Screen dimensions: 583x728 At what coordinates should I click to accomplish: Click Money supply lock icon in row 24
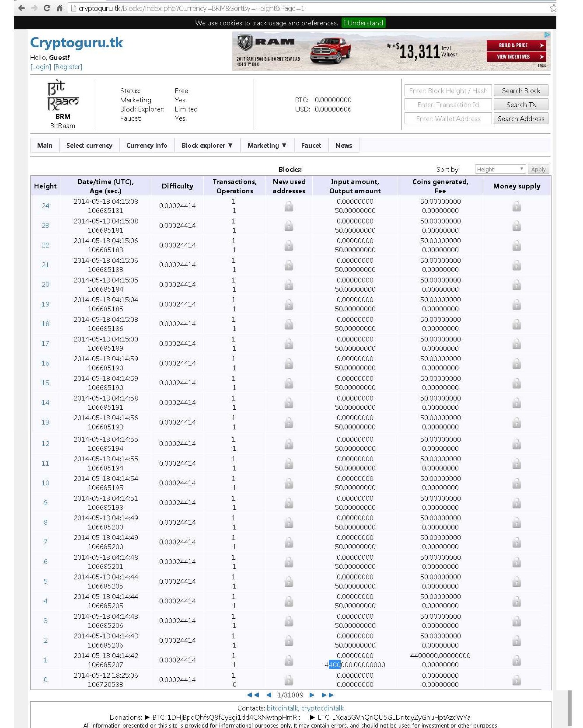coord(517,206)
